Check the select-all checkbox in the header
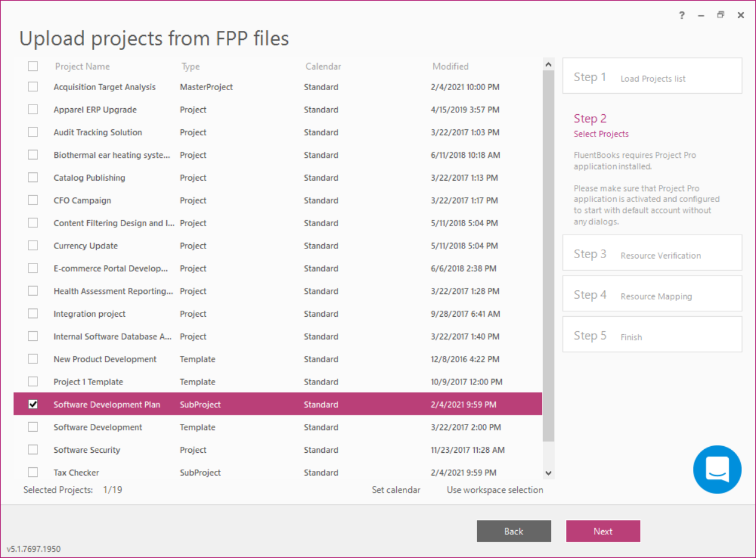This screenshot has width=756, height=558. click(x=33, y=66)
